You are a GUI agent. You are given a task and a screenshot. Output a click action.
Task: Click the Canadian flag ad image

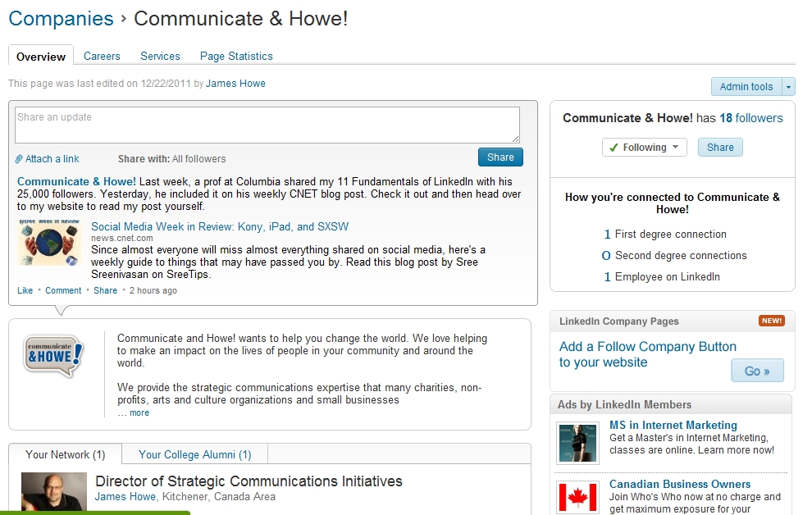coord(577,498)
